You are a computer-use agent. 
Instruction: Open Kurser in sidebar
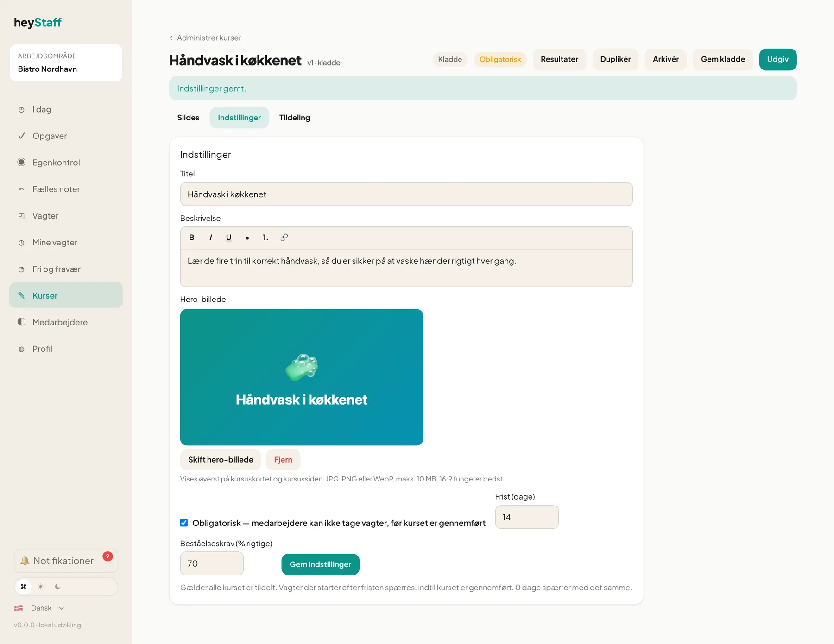(x=66, y=295)
